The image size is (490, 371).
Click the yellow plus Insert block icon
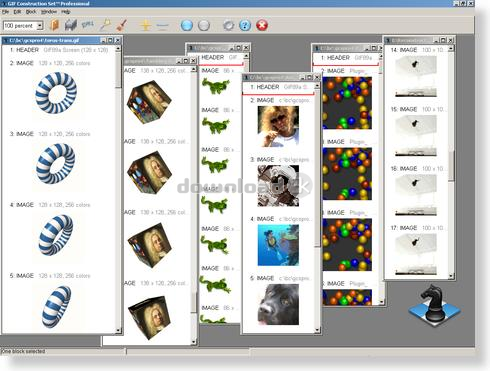pos(145,25)
